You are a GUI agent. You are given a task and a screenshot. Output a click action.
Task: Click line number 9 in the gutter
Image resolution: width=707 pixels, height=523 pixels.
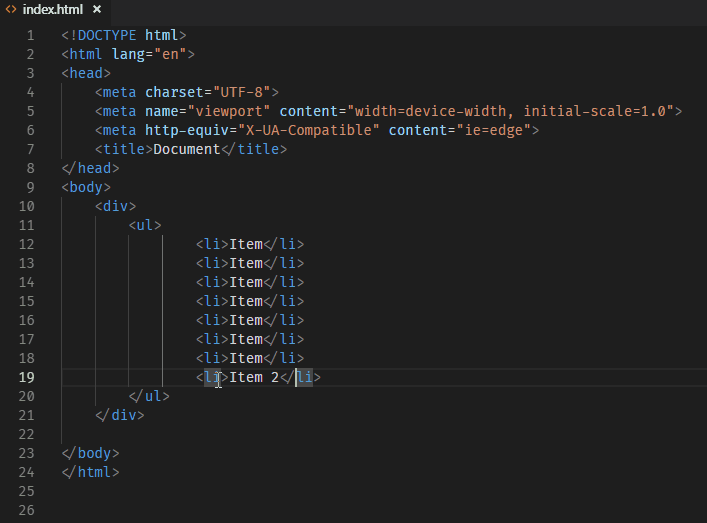pos(30,187)
